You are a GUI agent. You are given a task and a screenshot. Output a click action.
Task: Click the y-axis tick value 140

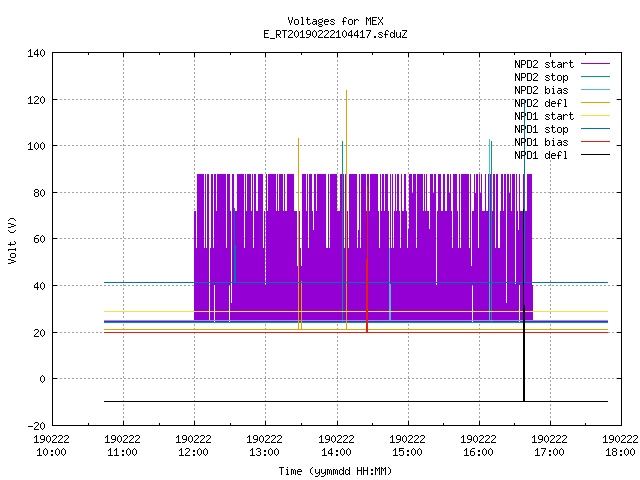click(x=36, y=53)
